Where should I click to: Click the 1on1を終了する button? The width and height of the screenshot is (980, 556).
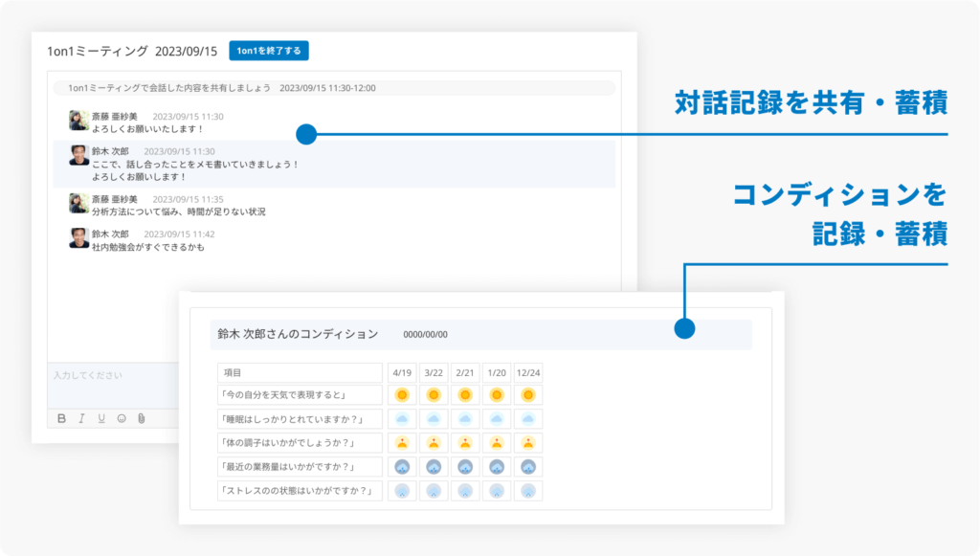(x=269, y=51)
